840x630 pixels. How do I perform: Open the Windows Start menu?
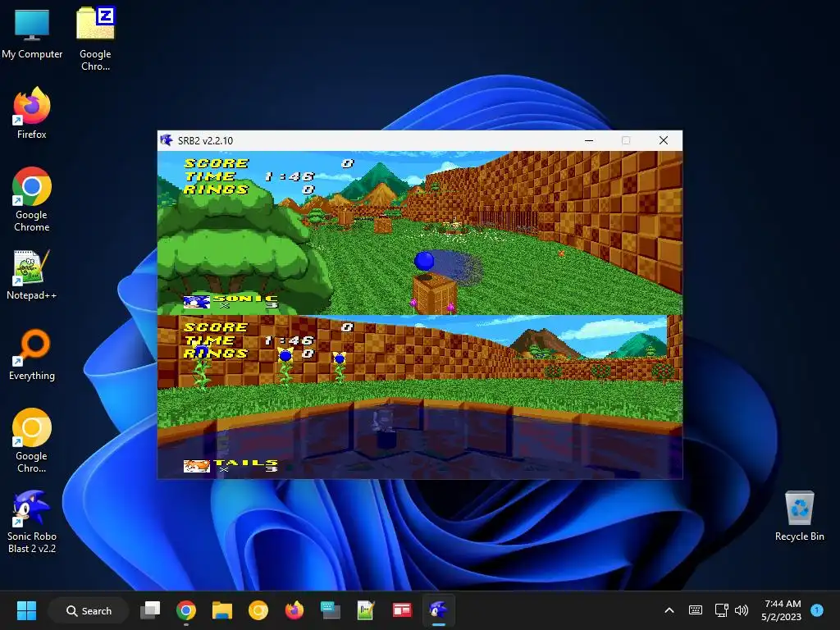coord(26,610)
